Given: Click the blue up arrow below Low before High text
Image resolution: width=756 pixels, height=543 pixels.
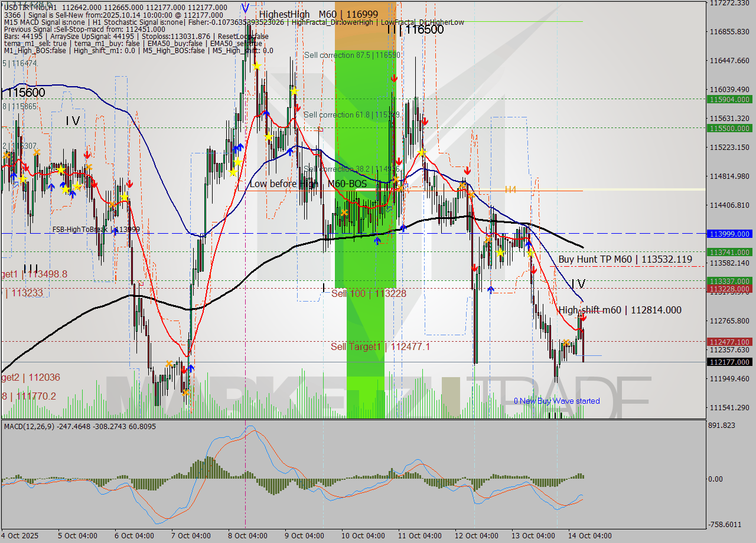Looking at the screenshot, I should coord(377,241).
